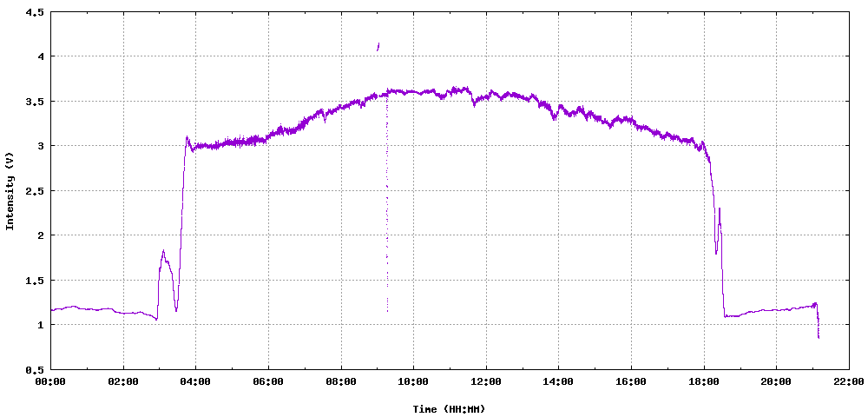
Task: Click the '20:00' time axis label
Action: [x=776, y=382]
